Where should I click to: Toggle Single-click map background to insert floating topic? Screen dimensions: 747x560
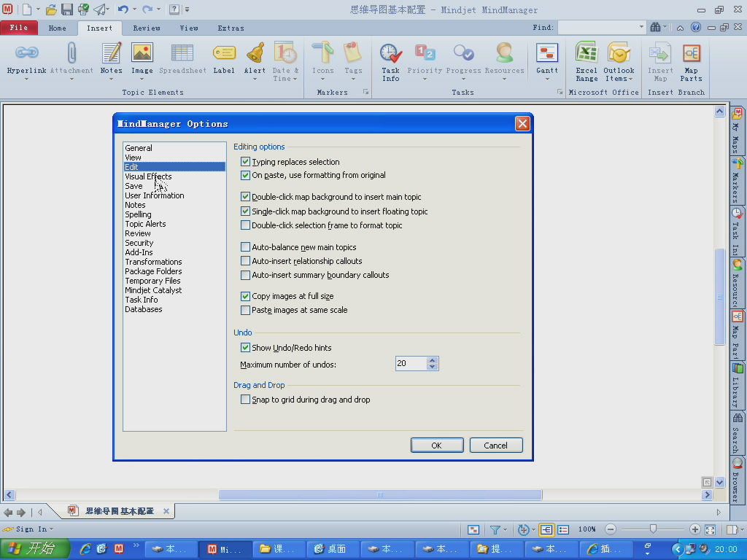tap(245, 211)
